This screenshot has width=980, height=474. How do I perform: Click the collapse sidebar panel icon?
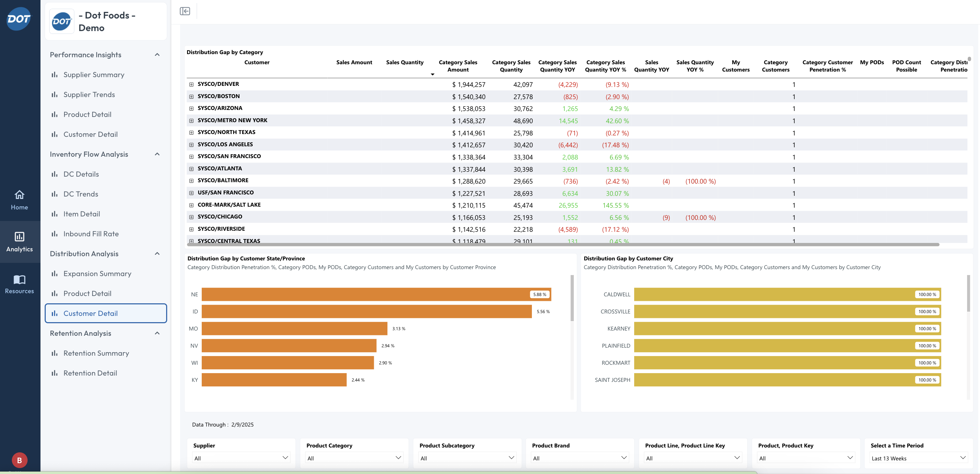pyautogui.click(x=185, y=12)
